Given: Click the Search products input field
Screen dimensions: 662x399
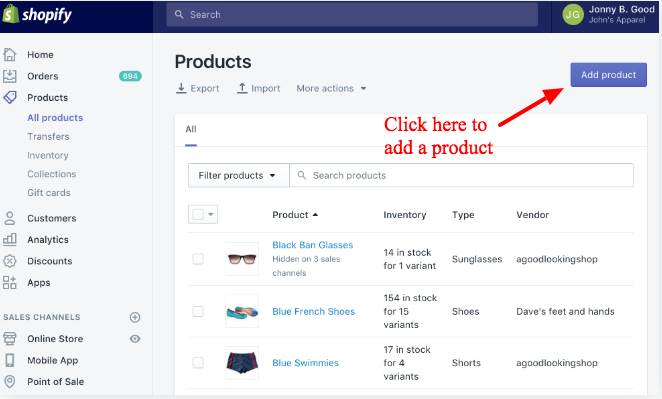Looking at the screenshot, I should pyautogui.click(x=461, y=175).
